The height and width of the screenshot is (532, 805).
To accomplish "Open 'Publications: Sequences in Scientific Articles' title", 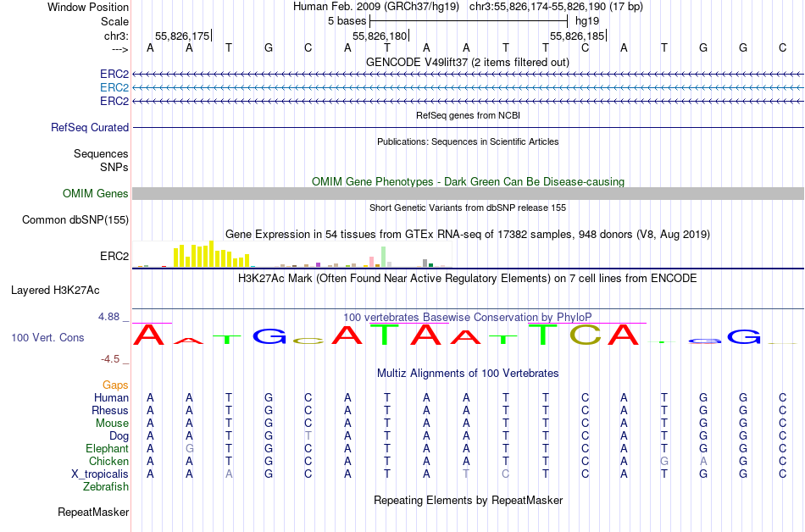I will pos(468,141).
